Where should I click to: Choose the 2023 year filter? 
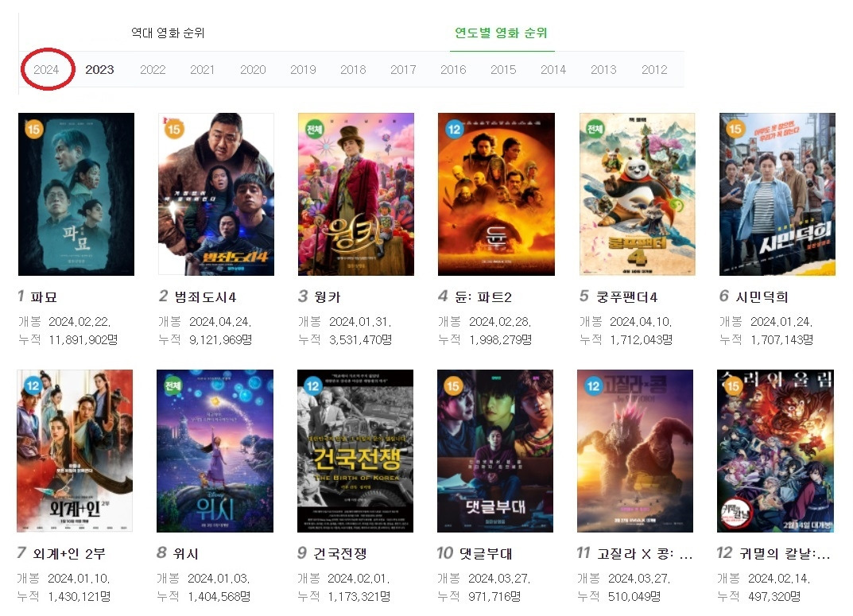tap(99, 70)
